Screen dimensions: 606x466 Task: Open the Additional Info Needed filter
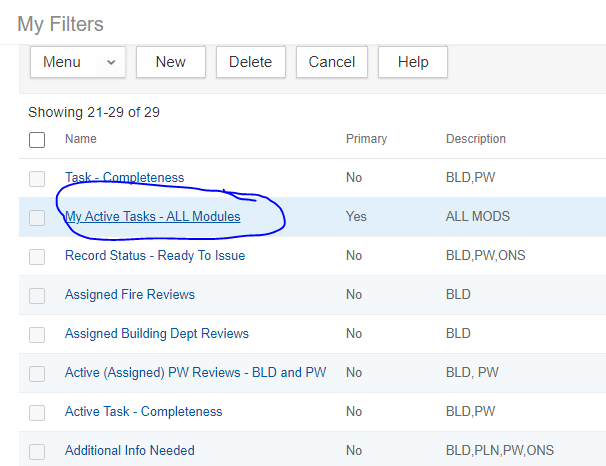(x=129, y=451)
